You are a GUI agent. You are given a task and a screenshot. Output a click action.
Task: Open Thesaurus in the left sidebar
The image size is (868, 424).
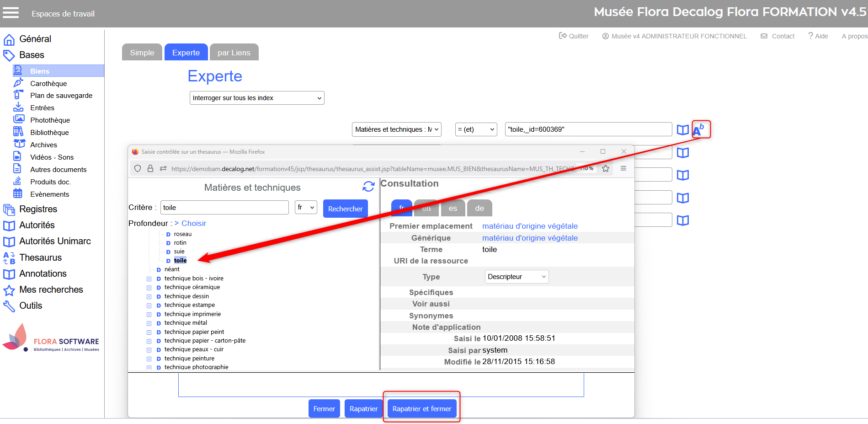coord(40,258)
